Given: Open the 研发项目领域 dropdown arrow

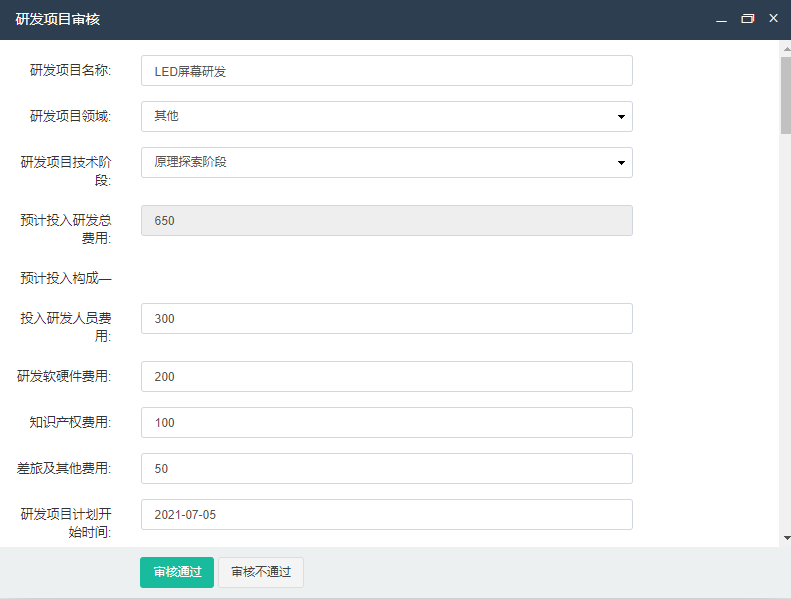Looking at the screenshot, I should pos(621,117).
